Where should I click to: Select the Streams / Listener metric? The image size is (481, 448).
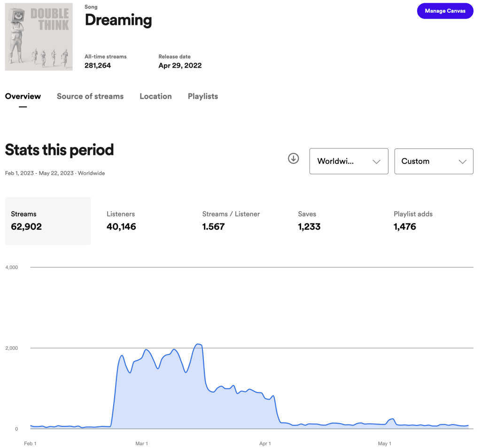point(231,221)
